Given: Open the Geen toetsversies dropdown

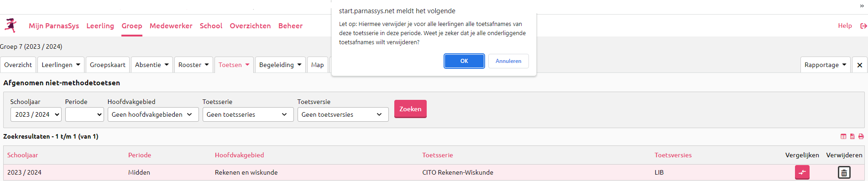Looking at the screenshot, I should click(343, 114).
